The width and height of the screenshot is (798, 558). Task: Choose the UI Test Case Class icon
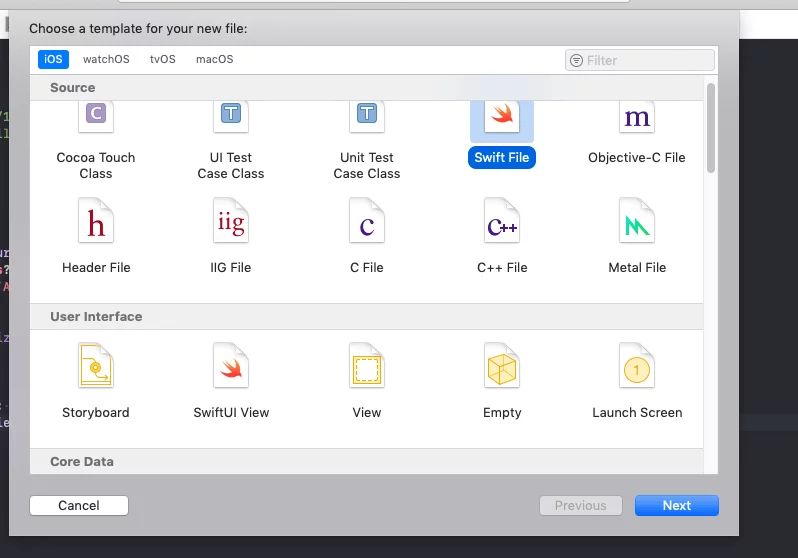pos(231,117)
